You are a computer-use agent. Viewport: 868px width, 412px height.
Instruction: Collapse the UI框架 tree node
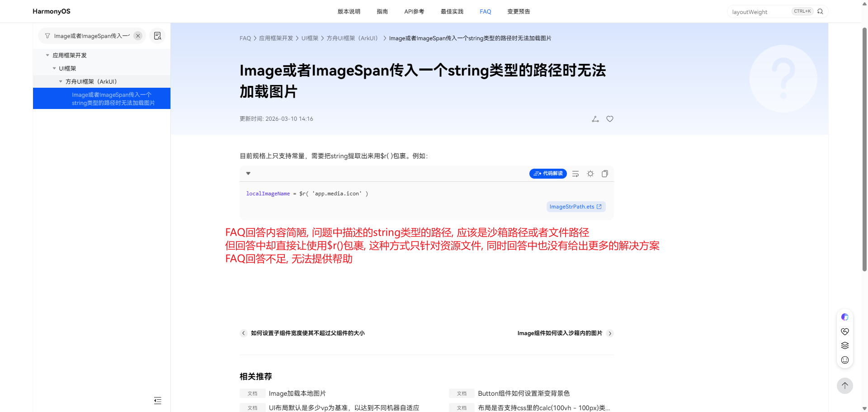click(54, 68)
